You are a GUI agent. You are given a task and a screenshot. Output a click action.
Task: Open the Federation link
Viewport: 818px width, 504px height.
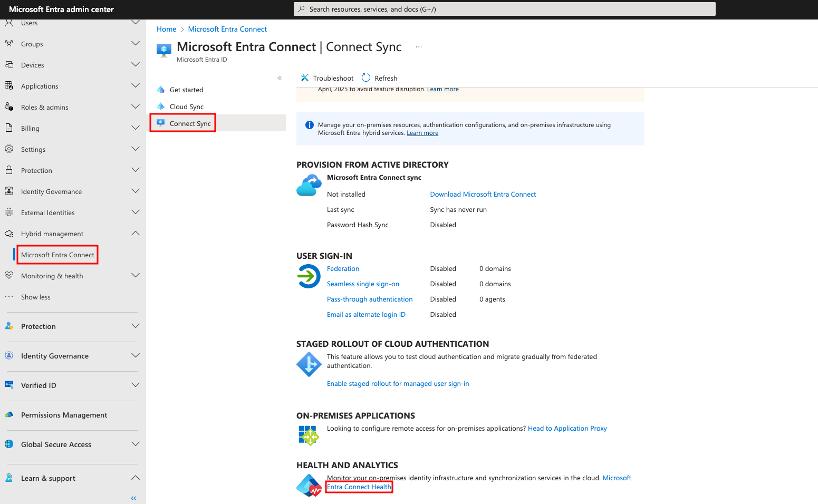343,268
